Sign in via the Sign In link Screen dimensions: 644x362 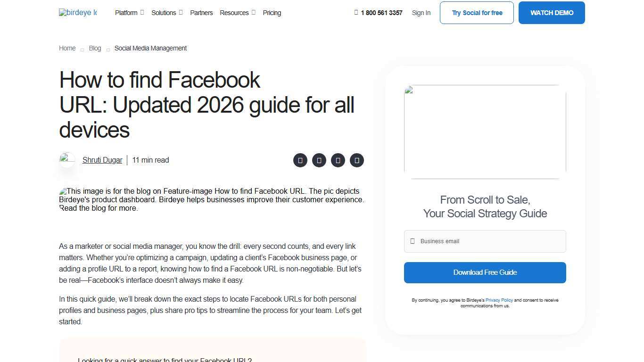(421, 13)
